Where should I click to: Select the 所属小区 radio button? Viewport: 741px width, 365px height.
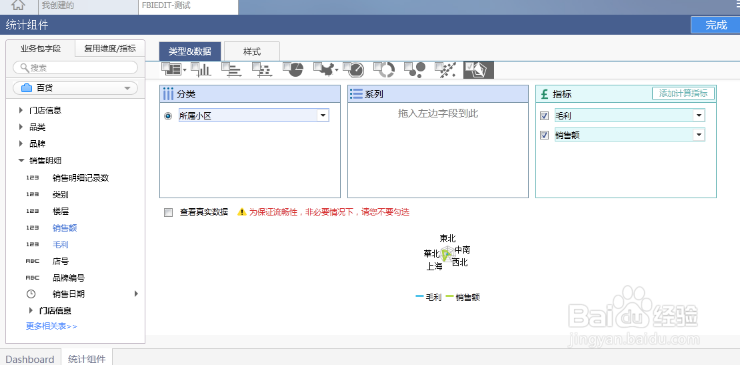click(x=168, y=116)
